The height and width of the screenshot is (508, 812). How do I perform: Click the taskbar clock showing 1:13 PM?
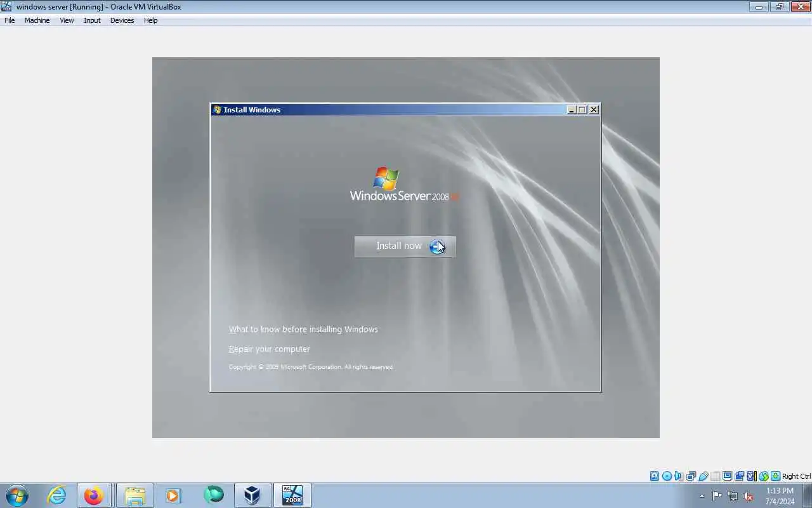tap(780, 496)
